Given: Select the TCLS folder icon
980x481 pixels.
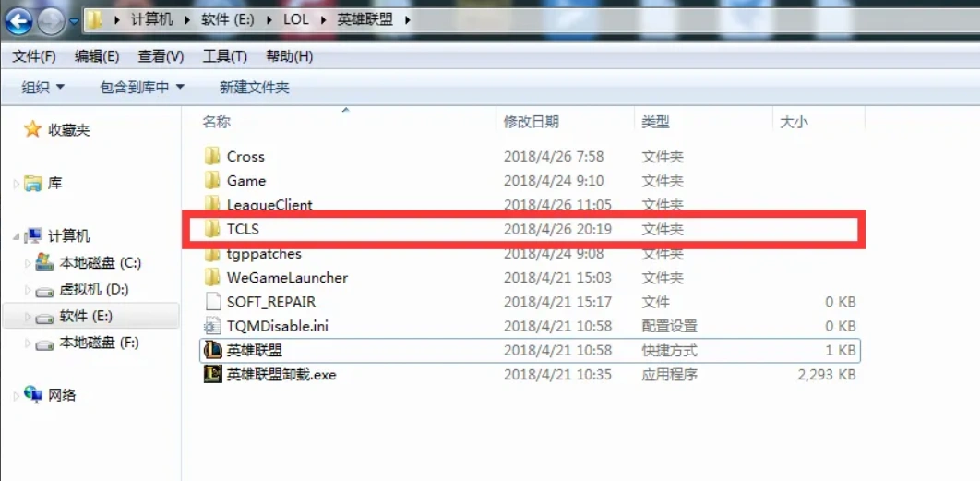Looking at the screenshot, I should click(212, 229).
